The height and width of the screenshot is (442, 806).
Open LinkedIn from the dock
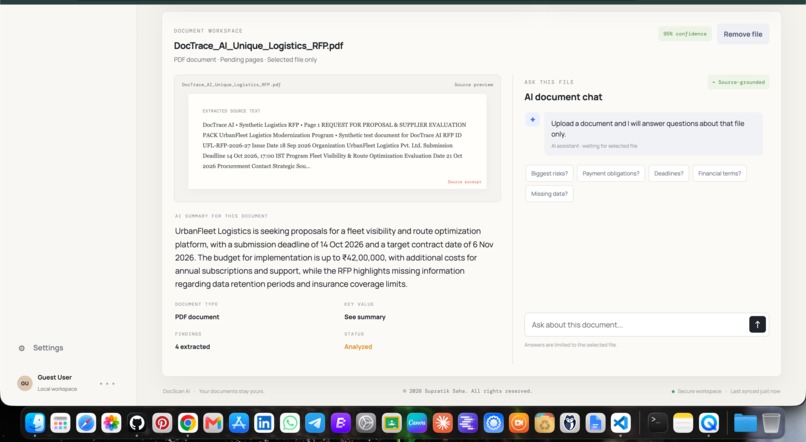pos(264,423)
